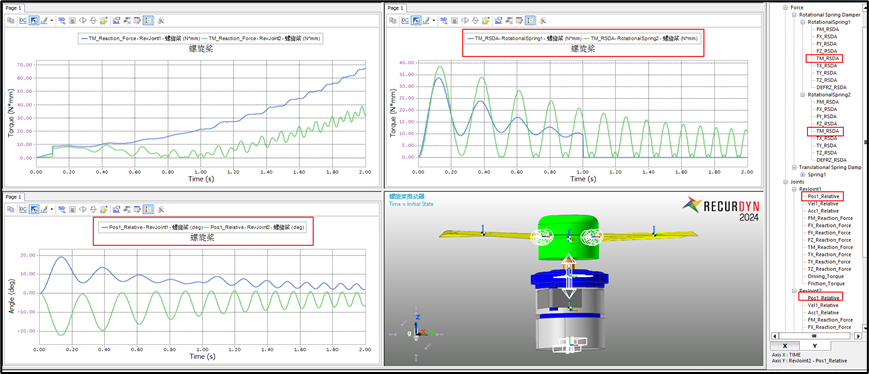Select TM_RSDA under RotationalSpring1
Screen dimensions: 869x374
click(826, 58)
